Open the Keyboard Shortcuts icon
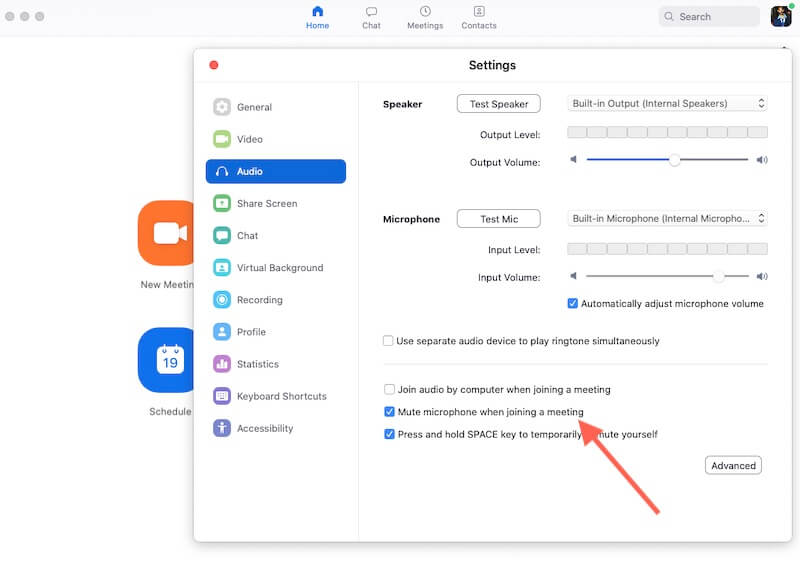 pos(221,396)
